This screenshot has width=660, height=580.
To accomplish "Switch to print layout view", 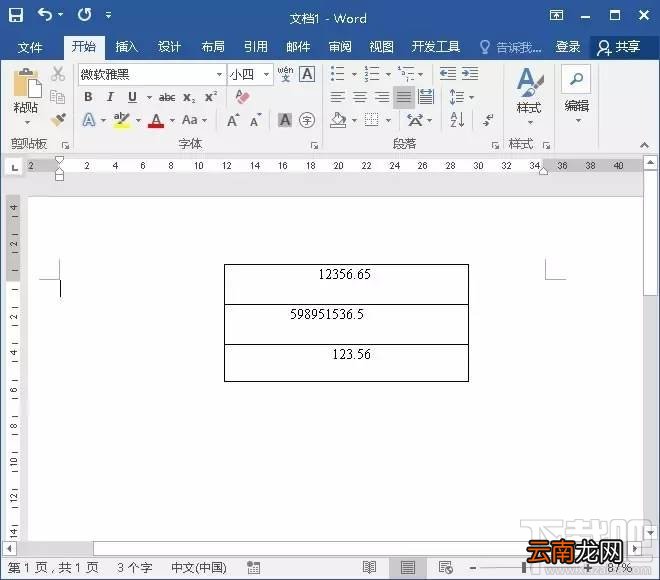I will (x=407, y=567).
